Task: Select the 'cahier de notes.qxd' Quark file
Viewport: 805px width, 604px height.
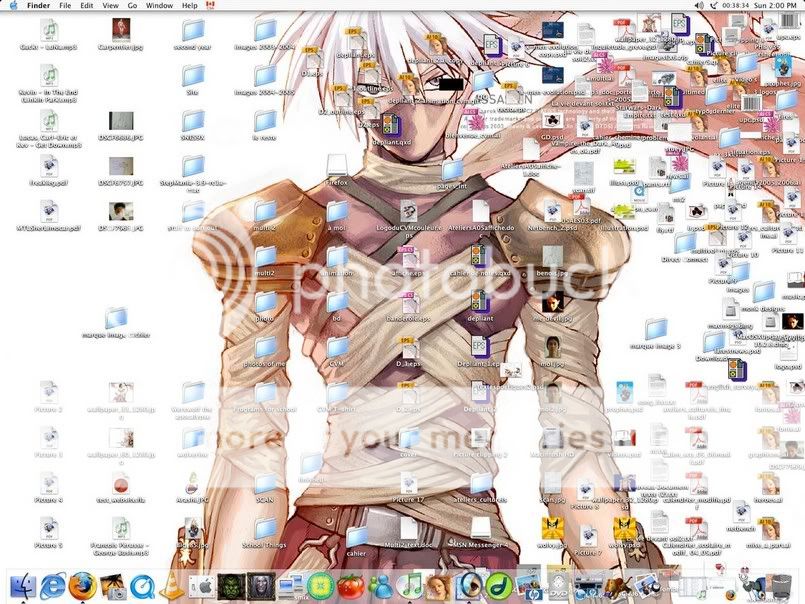Action: click(x=480, y=257)
